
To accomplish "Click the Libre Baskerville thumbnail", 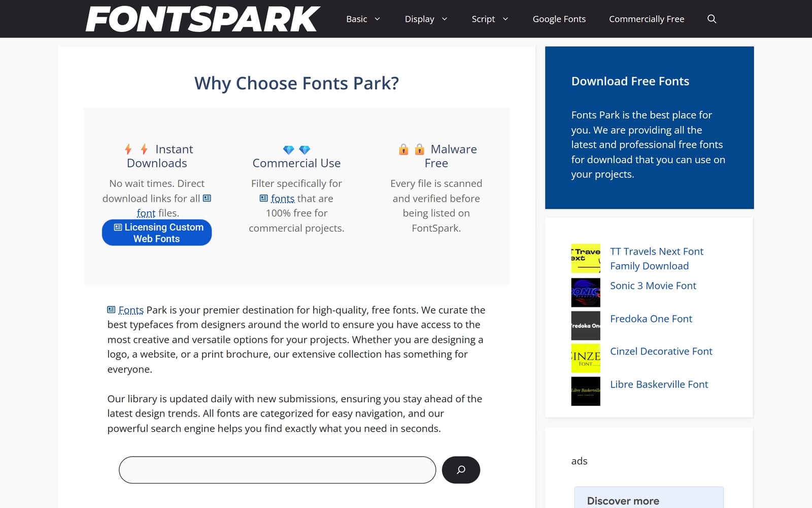I will point(586,391).
